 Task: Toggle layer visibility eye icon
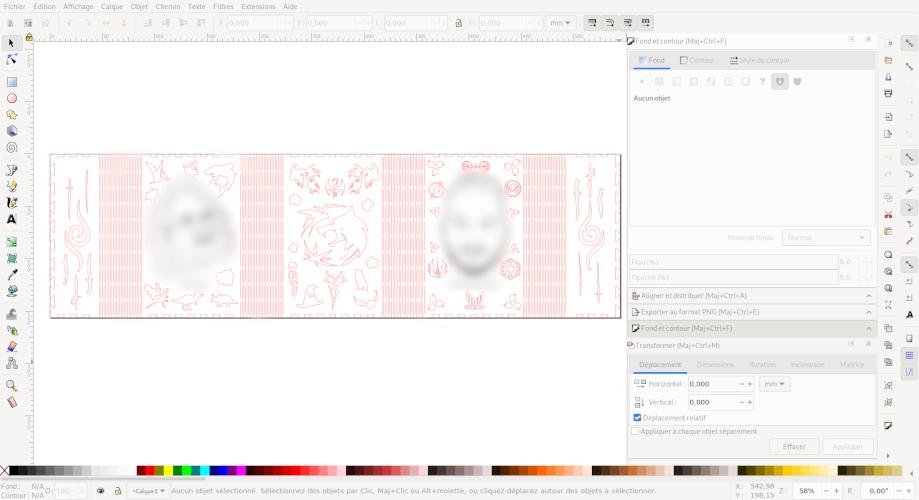click(100, 491)
